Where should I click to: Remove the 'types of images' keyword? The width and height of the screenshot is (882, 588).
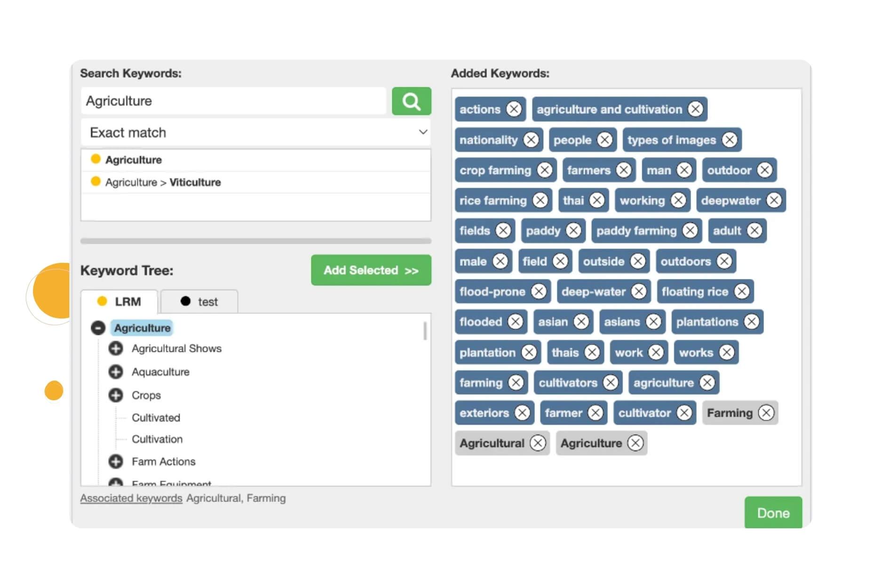tap(729, 140)
